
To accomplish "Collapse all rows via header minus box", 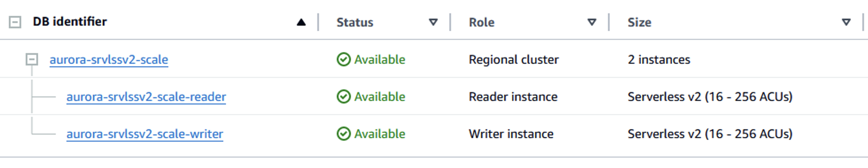I will point(15,22).
